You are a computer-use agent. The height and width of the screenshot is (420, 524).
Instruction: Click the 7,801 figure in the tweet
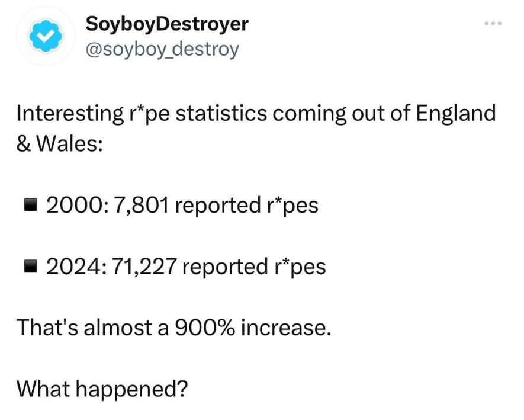click(141, 205)
